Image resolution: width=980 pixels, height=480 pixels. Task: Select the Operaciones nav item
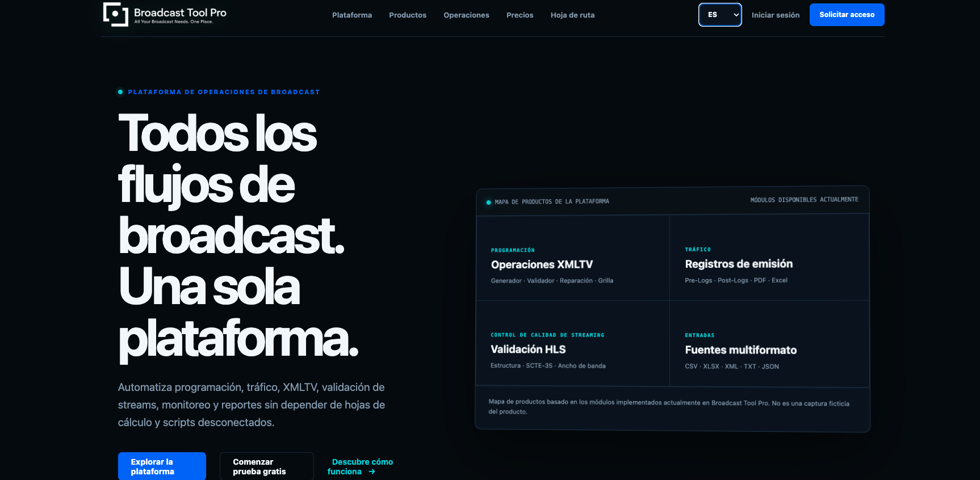coord(466,15)
